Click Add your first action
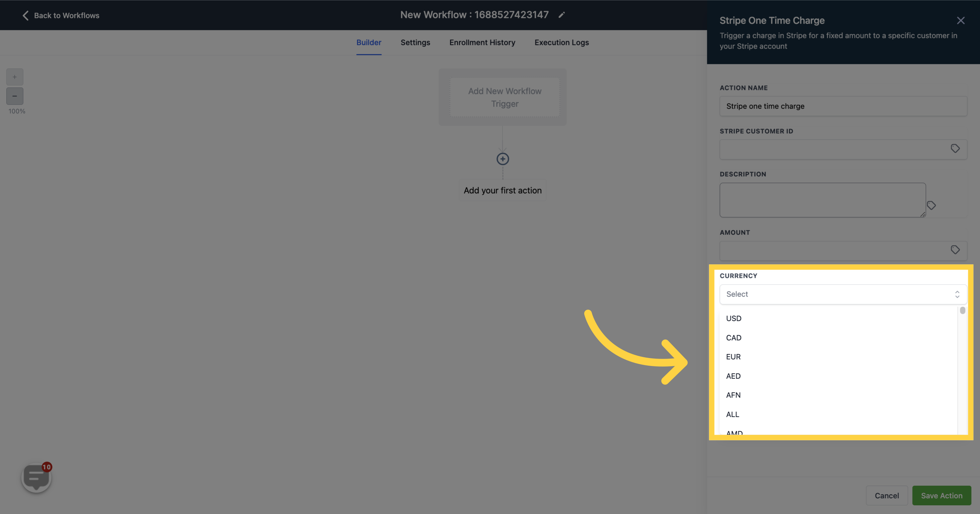 pos(503,190)
